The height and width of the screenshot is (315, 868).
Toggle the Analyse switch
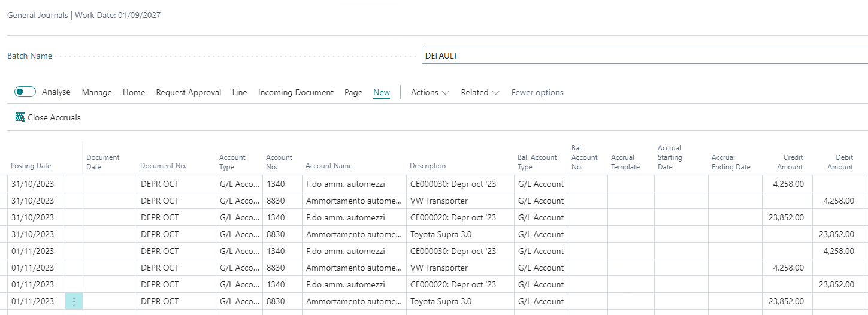point(25,92)
